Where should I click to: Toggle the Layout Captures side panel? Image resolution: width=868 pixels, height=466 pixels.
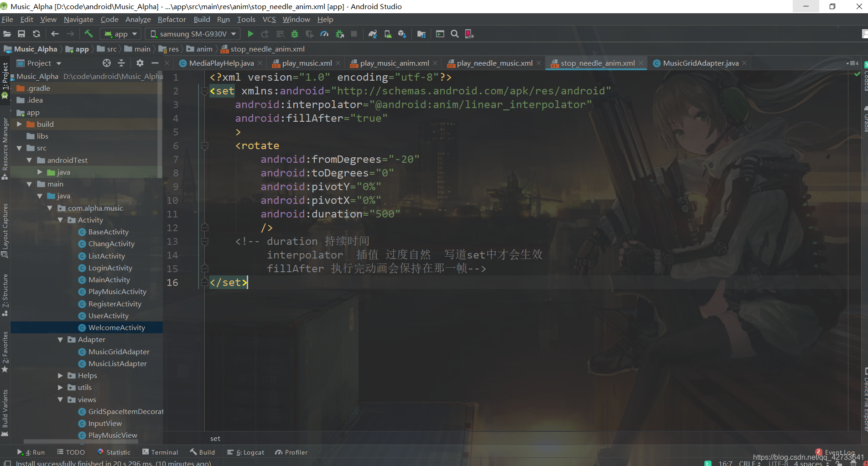coord(5,230)
